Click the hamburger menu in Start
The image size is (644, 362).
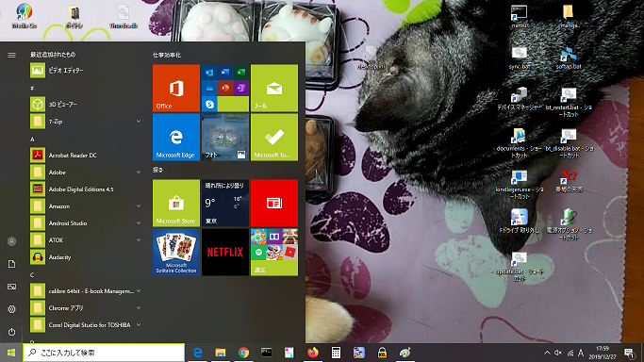coord(11,55)
